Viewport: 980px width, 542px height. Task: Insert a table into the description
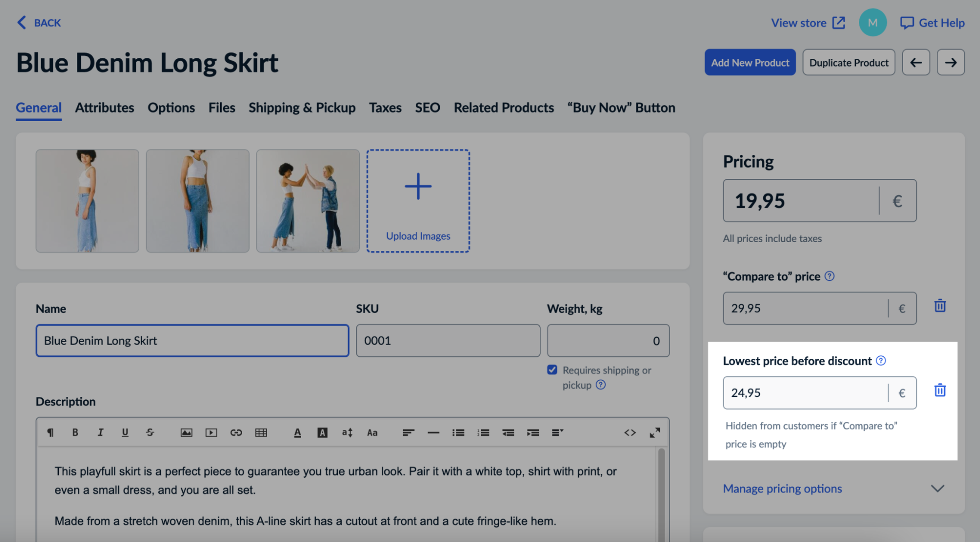[x=262, y=432]
